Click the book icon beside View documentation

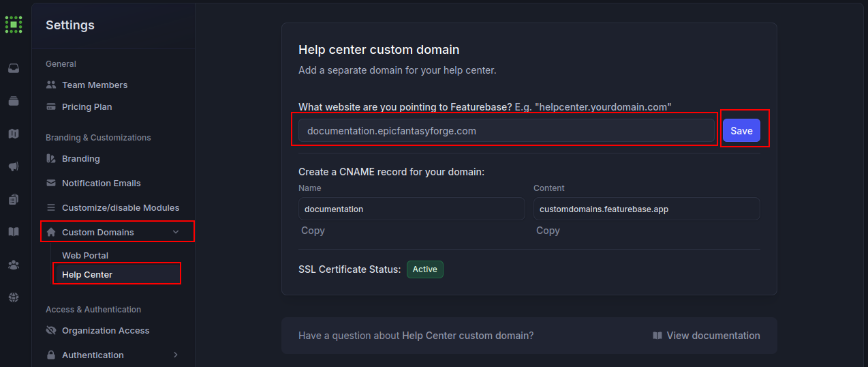(x=657, y=336)
